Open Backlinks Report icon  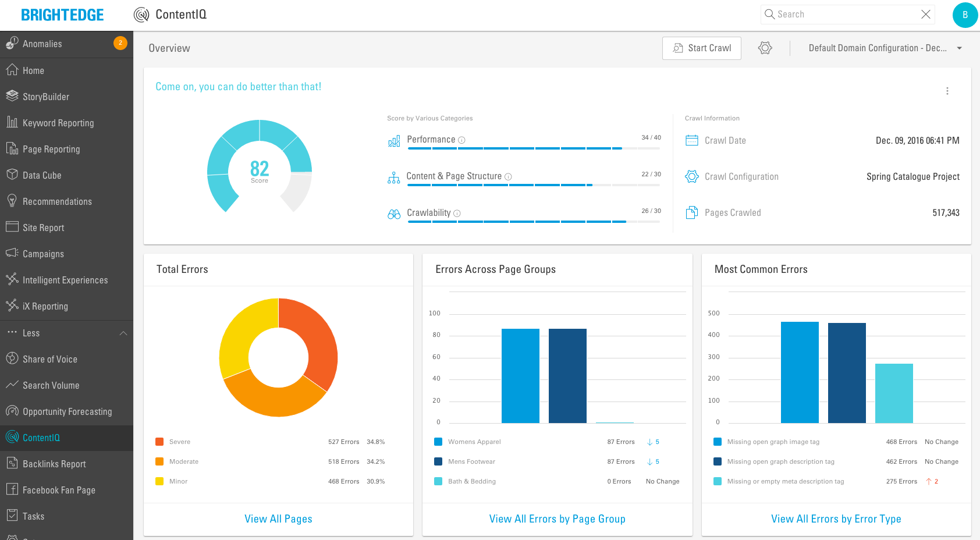(x=12, y=463)
